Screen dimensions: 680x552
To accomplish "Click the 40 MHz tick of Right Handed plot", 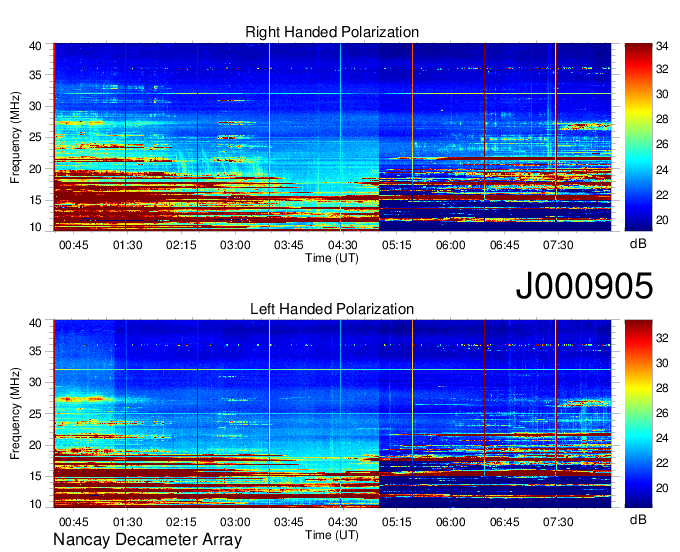I will (35, 46).
